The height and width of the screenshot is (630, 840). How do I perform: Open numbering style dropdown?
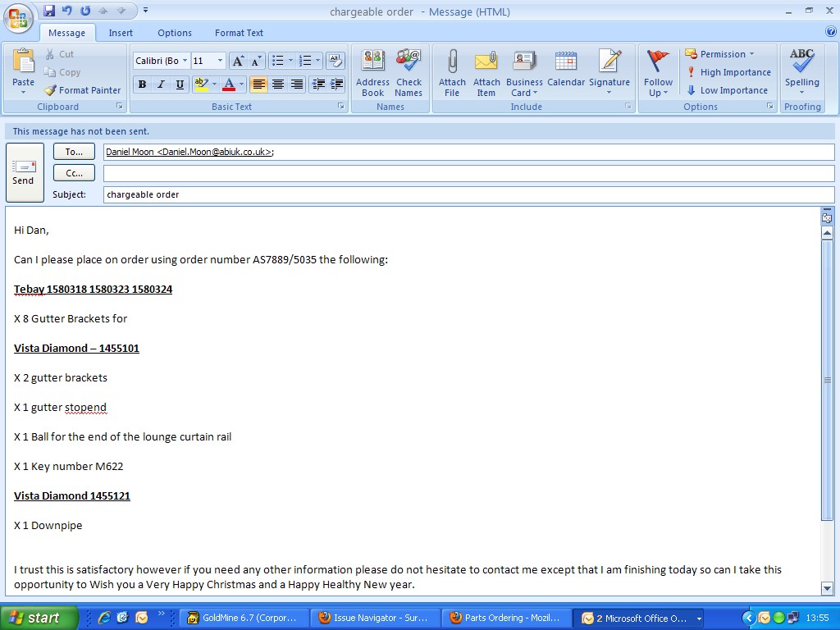pyautogui.click(x=317, y=61)
